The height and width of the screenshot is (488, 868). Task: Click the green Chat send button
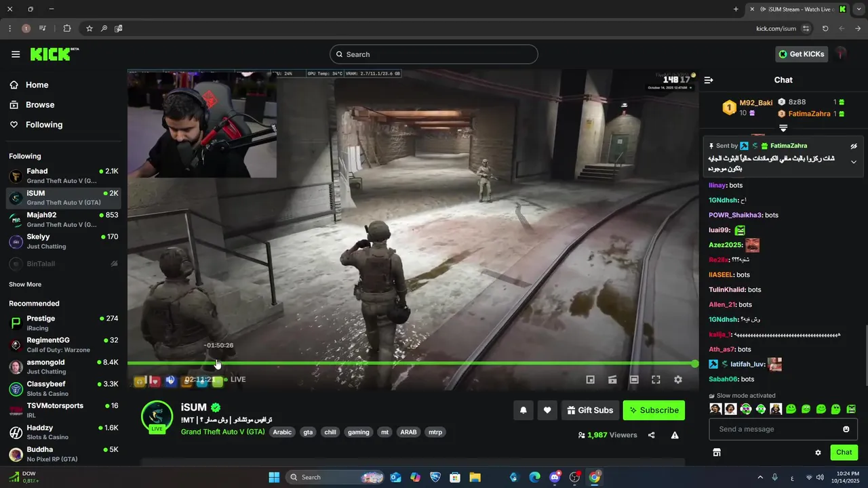844,452
